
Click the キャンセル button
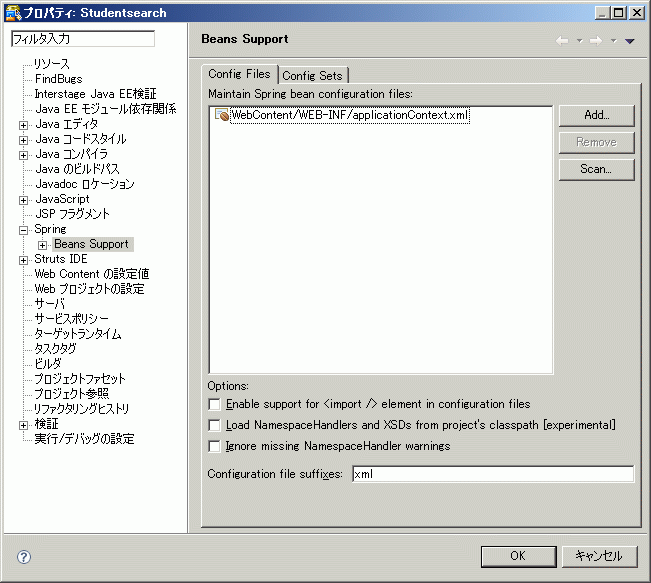(599, 556)
